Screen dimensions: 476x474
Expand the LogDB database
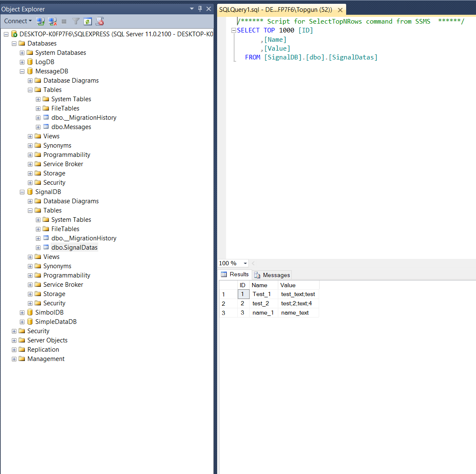click(x=22, y=62)
